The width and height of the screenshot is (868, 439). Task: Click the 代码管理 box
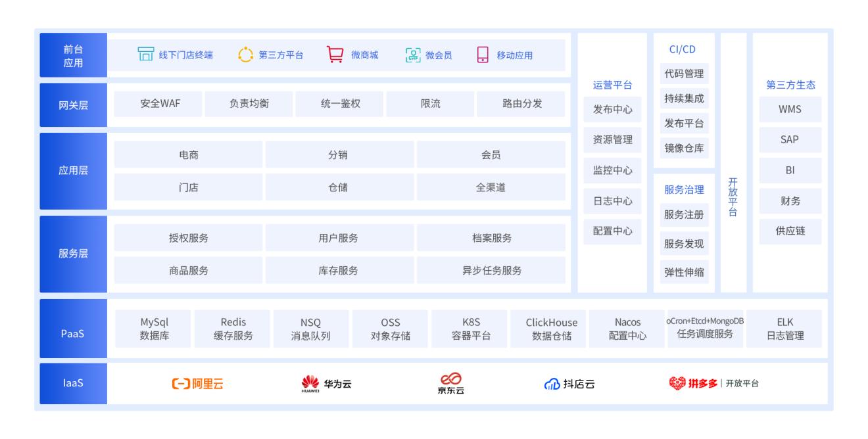point(684,74)
